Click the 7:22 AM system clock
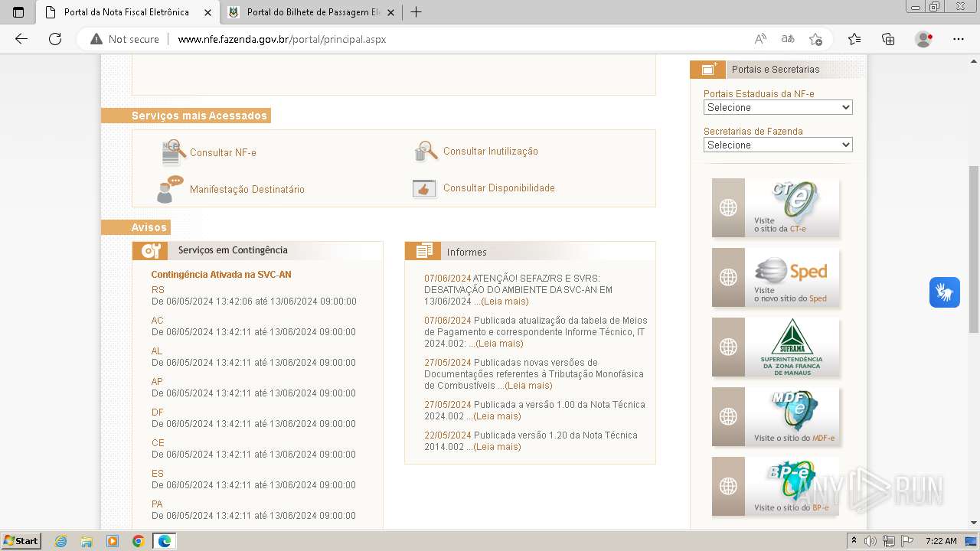 pyautogui.click(x=941, y=541)
